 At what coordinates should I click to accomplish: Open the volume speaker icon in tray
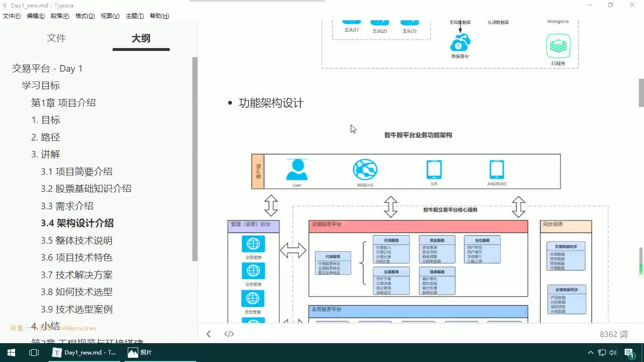(x=613, y=352)
